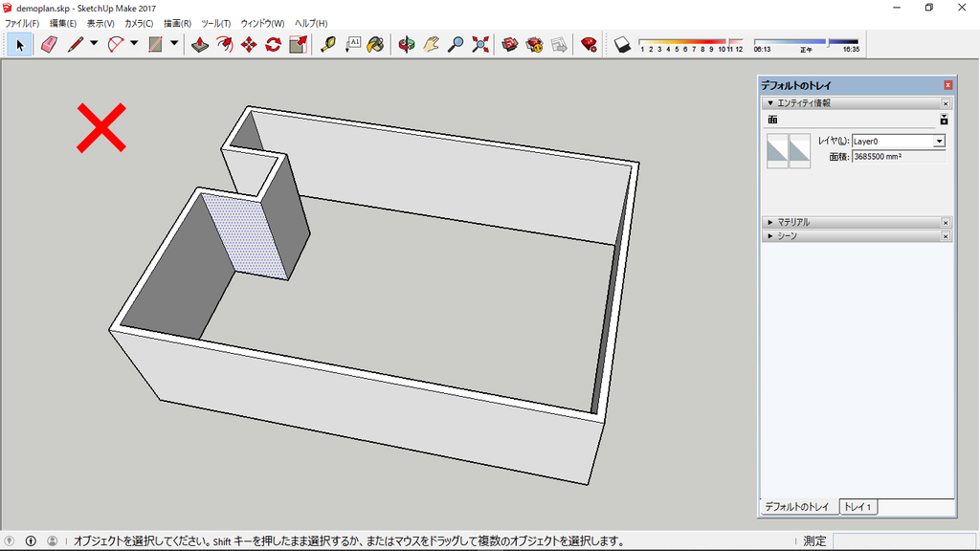Select the Rectangle shape tool
Viewport: 980px width, 551px height.
[156, 44]
